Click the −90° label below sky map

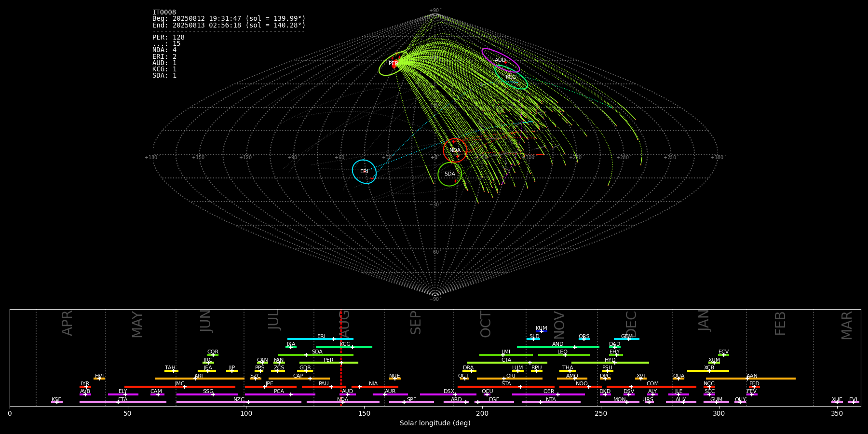click(x=435, y=299)
